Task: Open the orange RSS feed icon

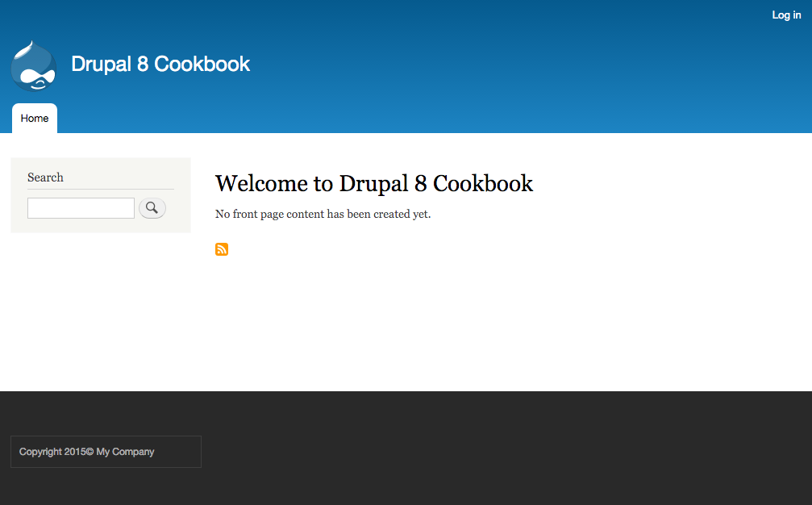Action: coord(222,249)
